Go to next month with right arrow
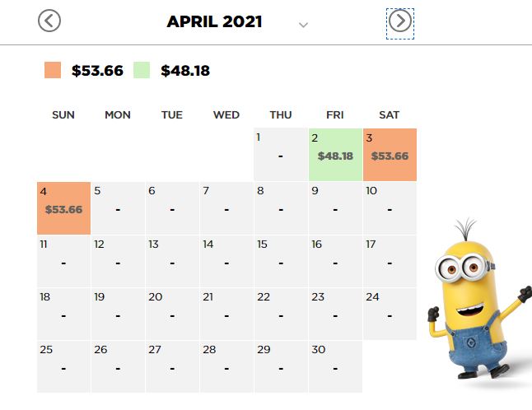Screen dimensions: 532x410 tap(400, 21)
